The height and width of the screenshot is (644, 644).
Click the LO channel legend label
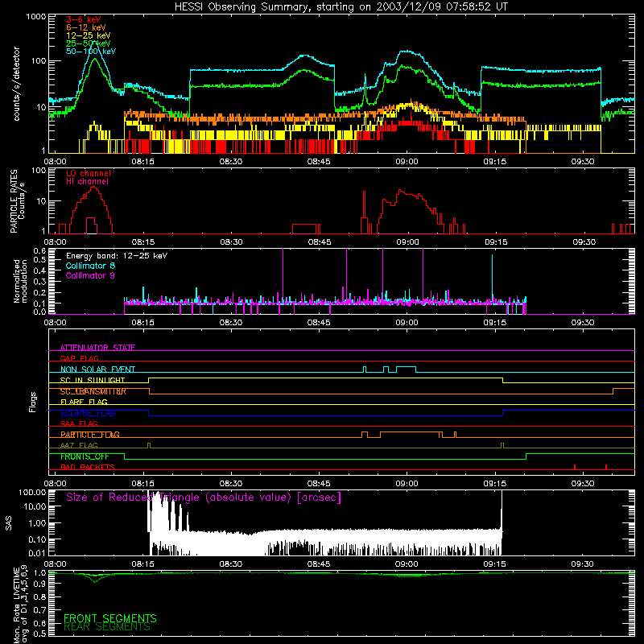click(x=89, y=173)
